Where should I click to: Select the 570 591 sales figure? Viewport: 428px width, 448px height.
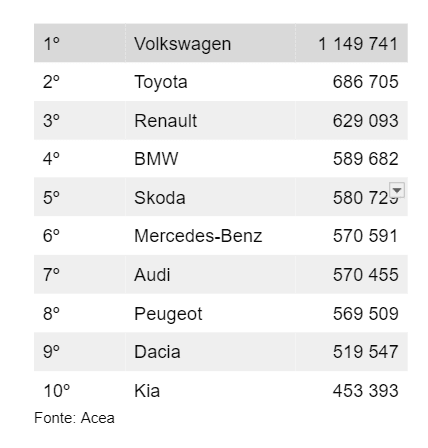365,236
